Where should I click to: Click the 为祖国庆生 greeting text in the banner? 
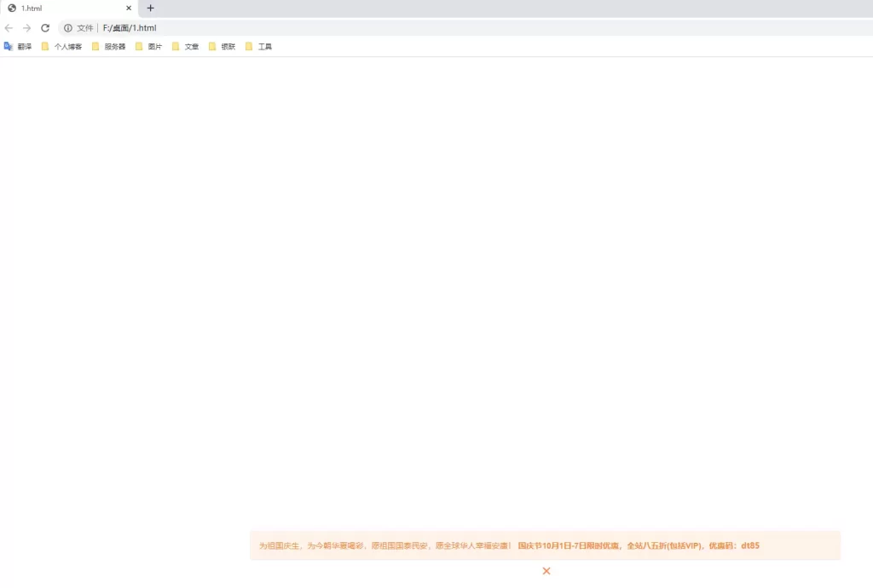click(279, 545)
